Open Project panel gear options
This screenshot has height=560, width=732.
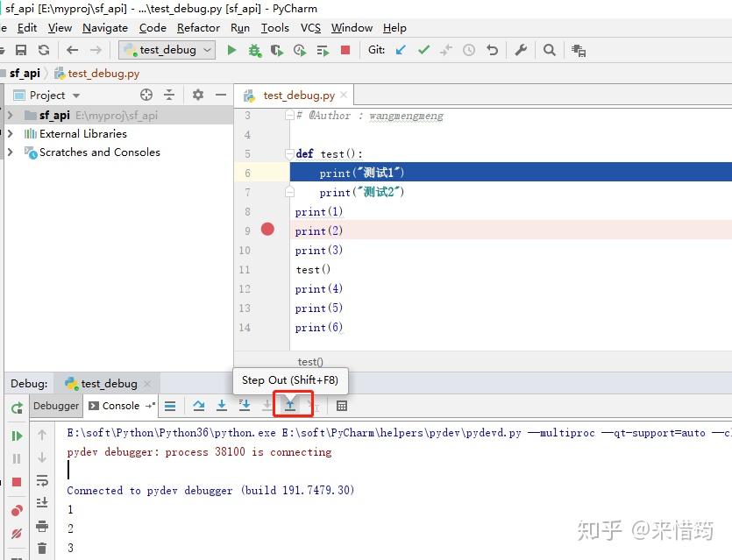[x=198, y=95]
